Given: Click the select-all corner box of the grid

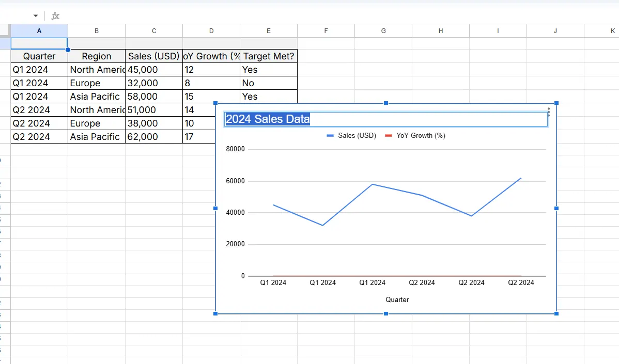Looking at the screenshot, I should click(x=5, y=30).
